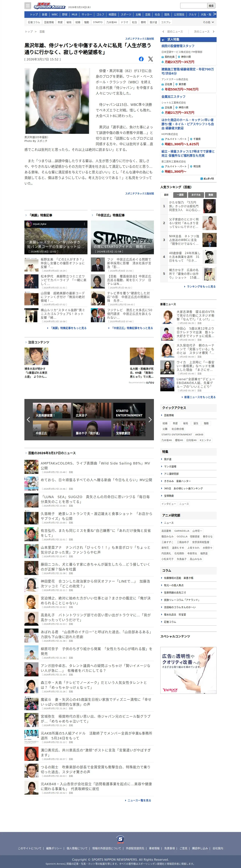
Task: Open the 佐藤雅昭の芸能 楽書き帳 column link
Action: [x=179, y=578]
